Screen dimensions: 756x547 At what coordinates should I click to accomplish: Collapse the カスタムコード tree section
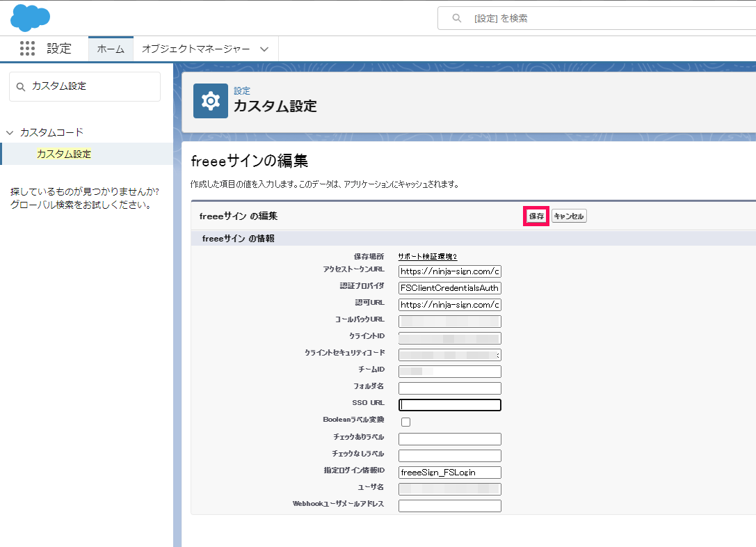(x=10, y=132)
